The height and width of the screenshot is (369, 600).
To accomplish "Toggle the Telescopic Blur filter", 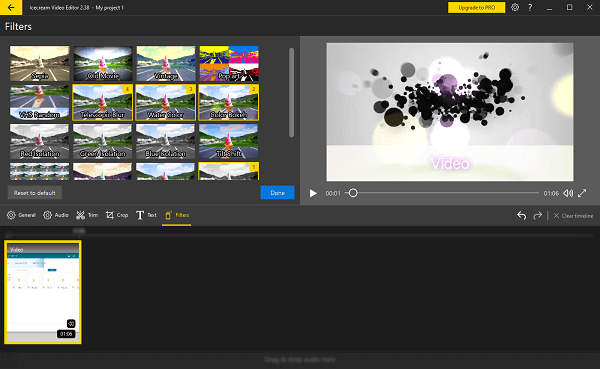I will [x=103, y=103].
